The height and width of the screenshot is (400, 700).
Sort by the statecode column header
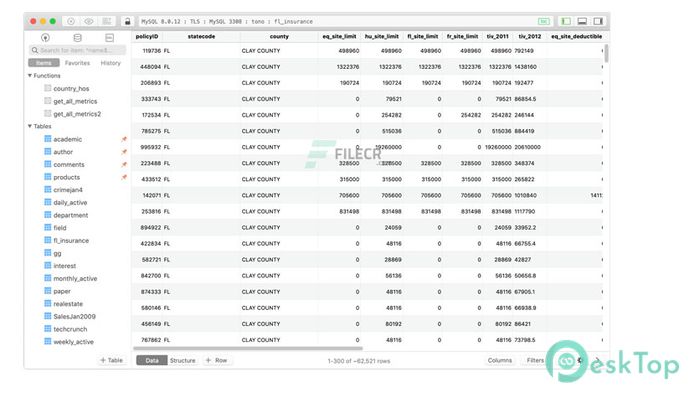pos(201,37)
